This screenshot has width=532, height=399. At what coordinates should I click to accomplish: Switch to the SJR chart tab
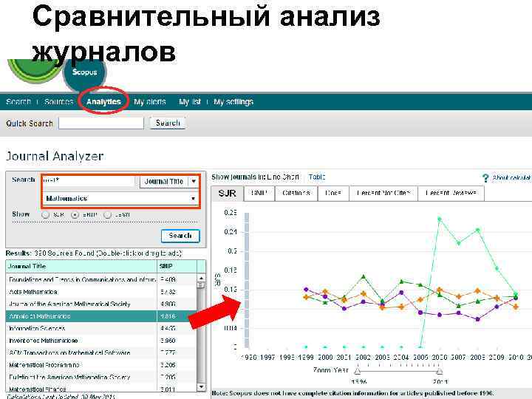click(x=228, y=194)
